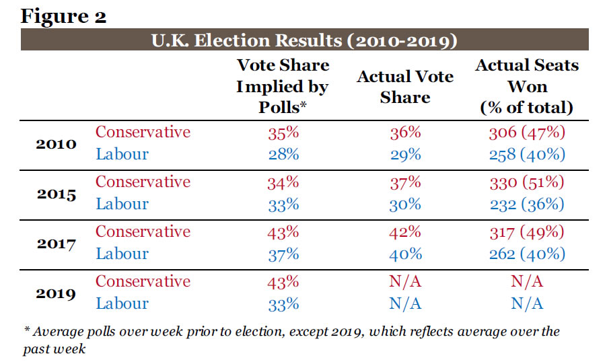Image resolution: width=607 pixels, height=364 pixels.
Task: Click the 2010 year row label
Action: tap(55, 145)
